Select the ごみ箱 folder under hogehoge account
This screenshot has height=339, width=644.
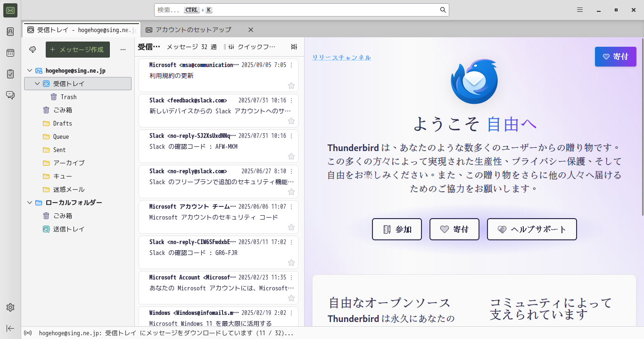(78, 110)
